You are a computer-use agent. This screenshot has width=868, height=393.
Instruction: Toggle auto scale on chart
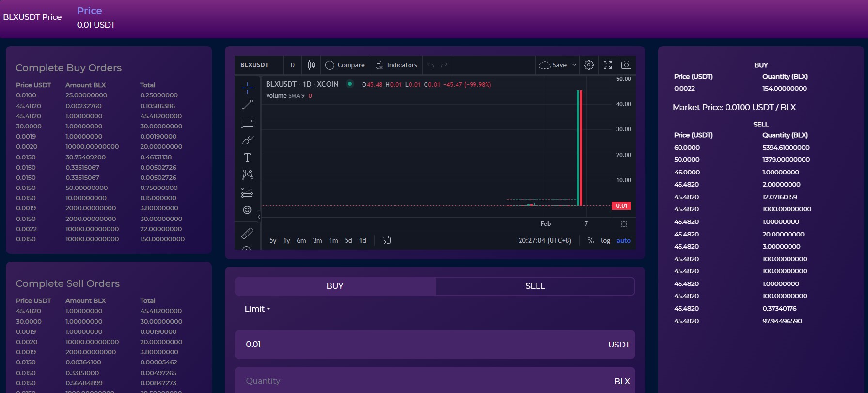(623, 240)
